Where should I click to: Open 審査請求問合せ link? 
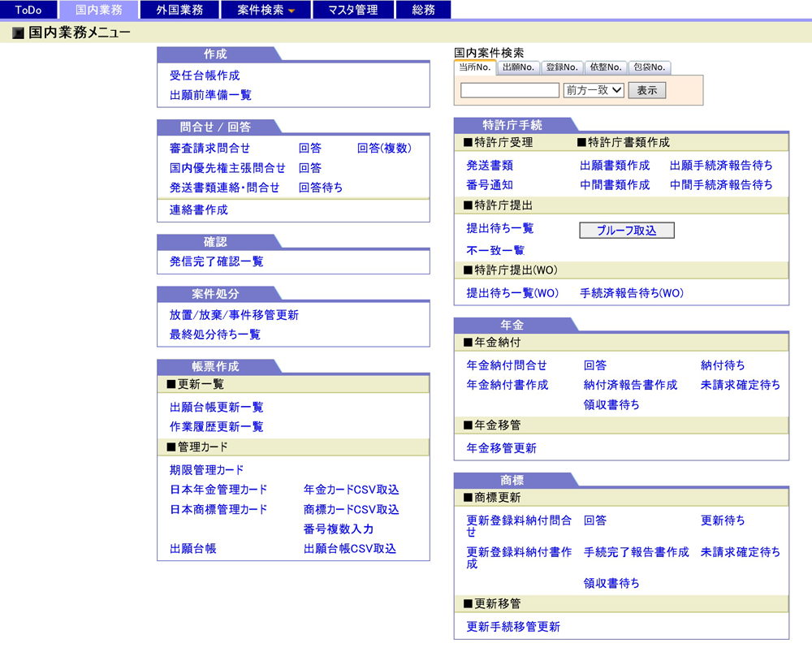pyautogui.click(x=209, y=149)
